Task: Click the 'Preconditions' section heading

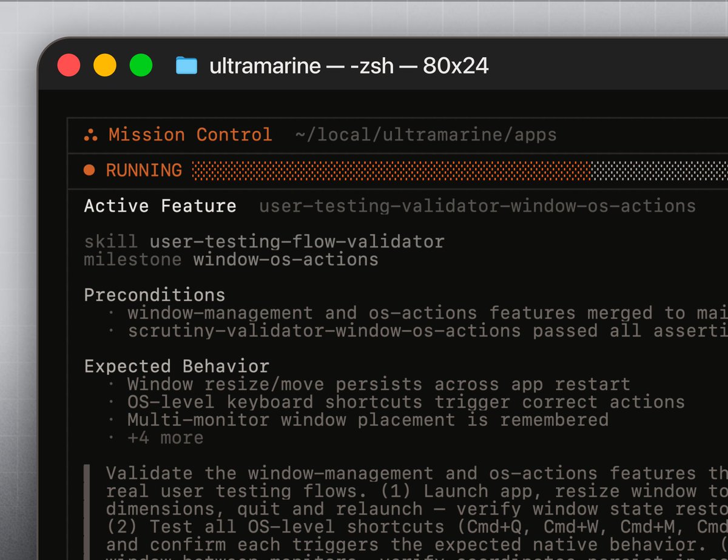Action: 155,295
